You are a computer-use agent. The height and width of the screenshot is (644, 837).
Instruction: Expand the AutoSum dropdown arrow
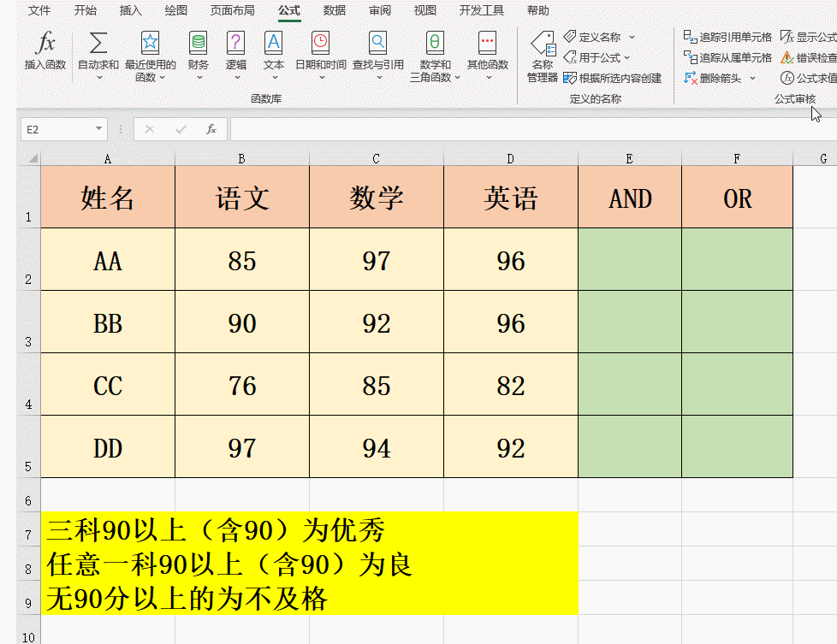tap(98, 78)
